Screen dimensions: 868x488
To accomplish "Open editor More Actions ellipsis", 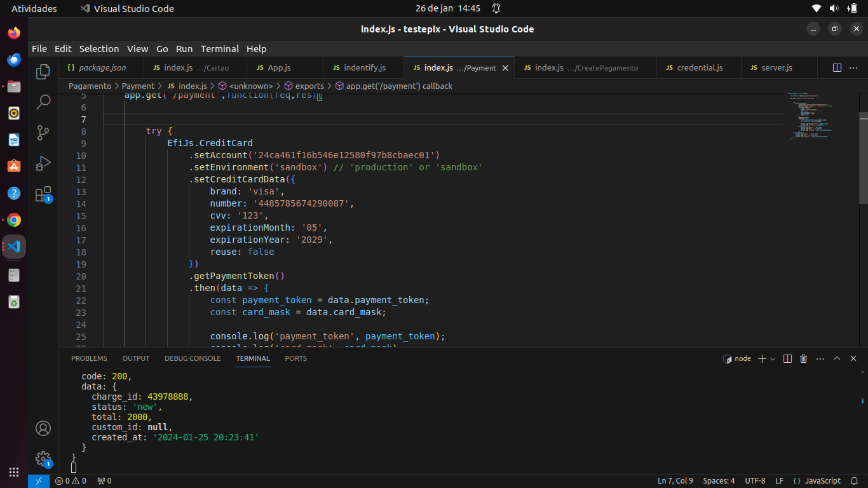I will click(853, 67).
